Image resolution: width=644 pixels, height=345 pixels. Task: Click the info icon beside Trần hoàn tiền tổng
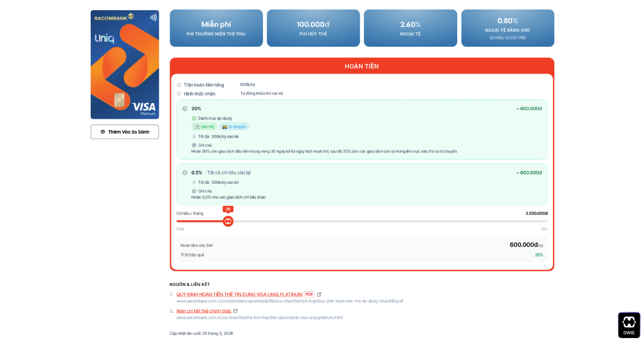point(179,85)
